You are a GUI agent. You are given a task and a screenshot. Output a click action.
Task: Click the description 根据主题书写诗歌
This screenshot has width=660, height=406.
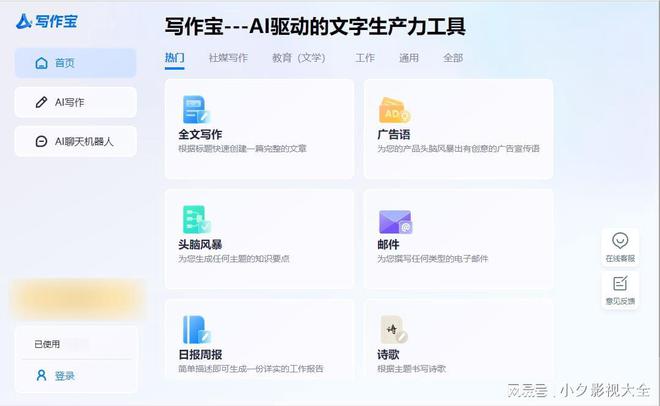[x=411, y=369]
